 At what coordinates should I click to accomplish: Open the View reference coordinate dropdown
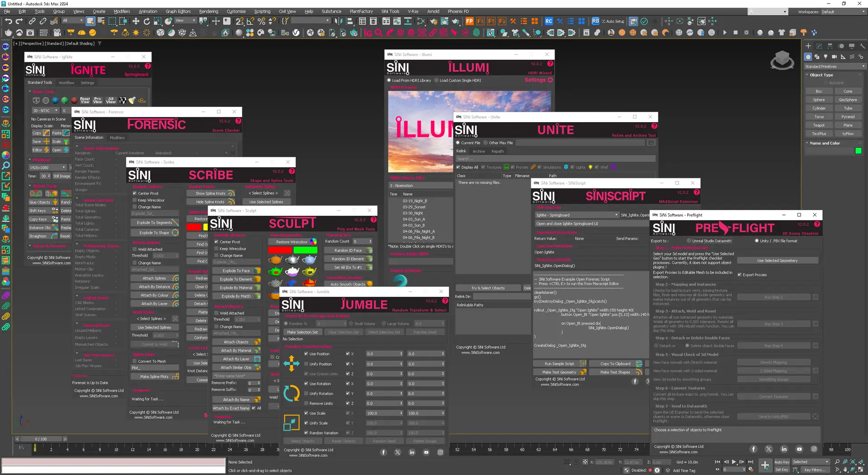pyautogui.click(x=185, y=21)
